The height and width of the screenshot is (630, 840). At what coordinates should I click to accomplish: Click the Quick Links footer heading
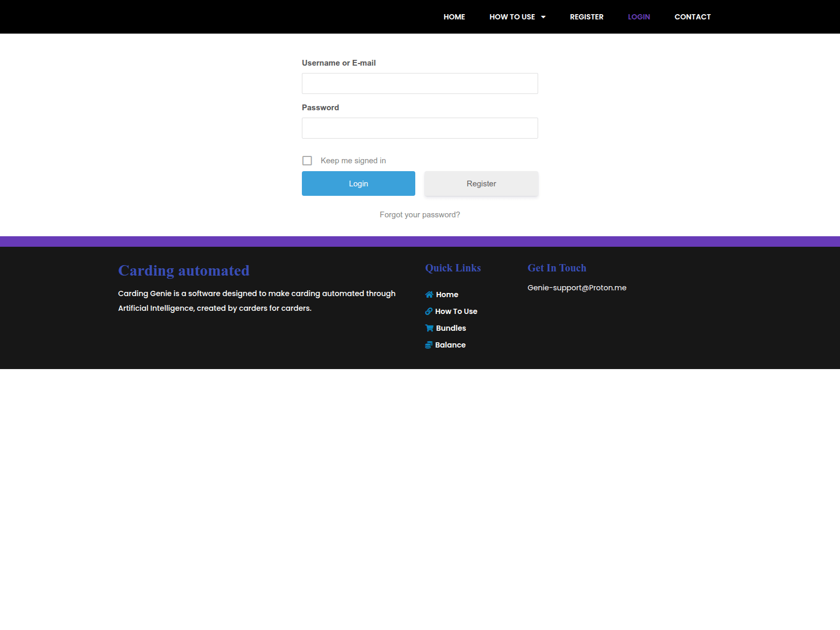(x=453, y=268)
